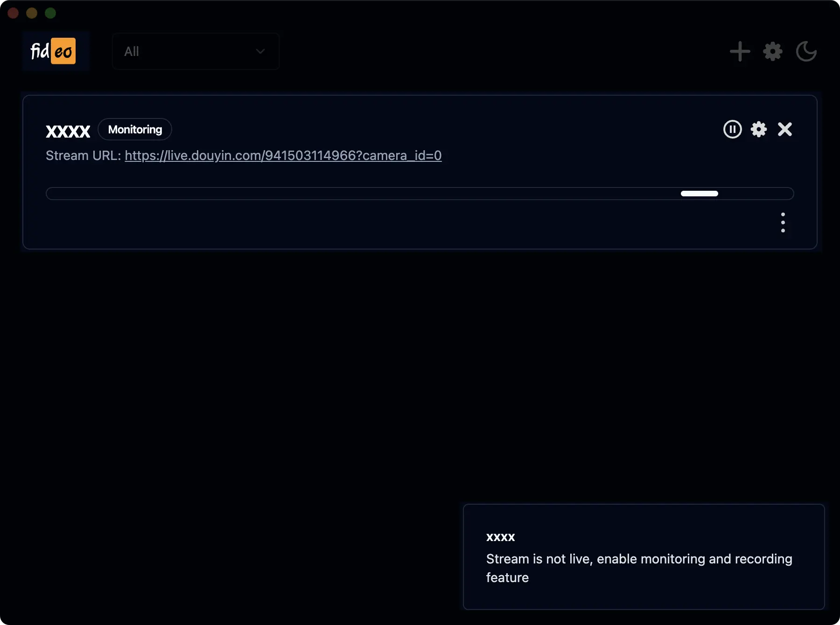Select the XXXX stream title
The width and height of the screenshot is (840, 625).
[x=68, y=131]
